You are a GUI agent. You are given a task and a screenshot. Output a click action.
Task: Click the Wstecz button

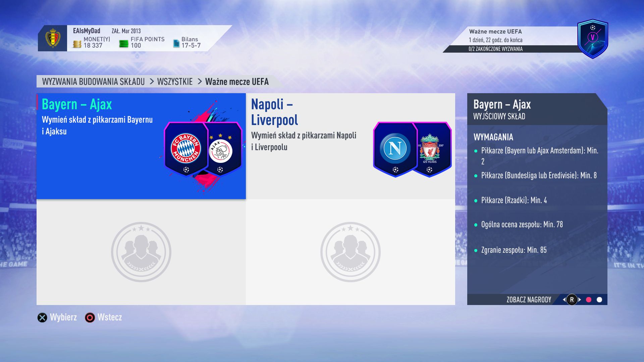click(103, 317)
